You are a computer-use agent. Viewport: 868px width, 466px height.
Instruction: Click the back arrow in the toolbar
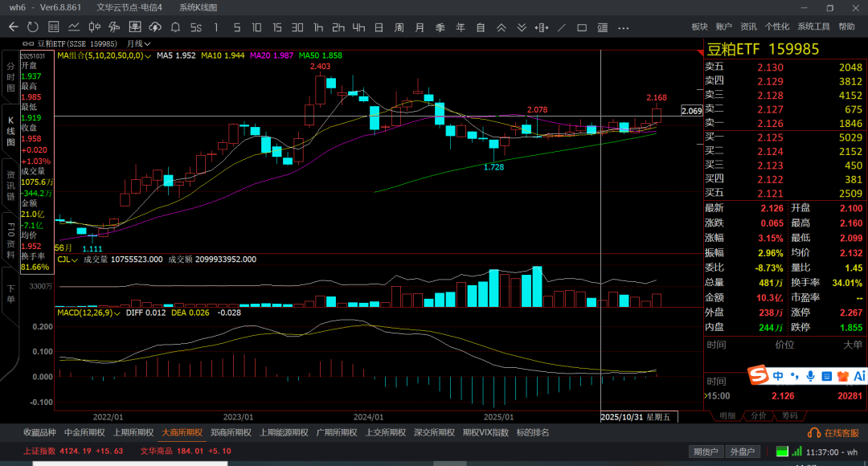[x=14, y=27]
